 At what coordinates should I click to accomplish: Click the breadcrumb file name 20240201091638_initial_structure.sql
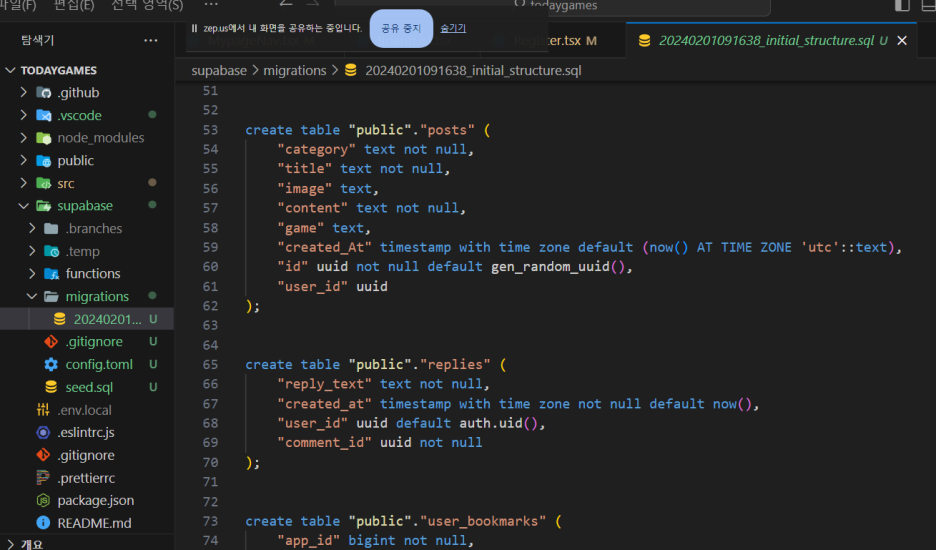coord(473,70)
